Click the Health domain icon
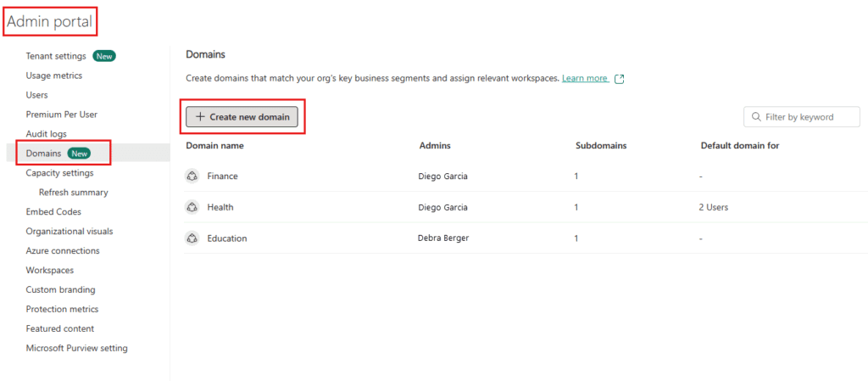This screenshot has width=868, height=381. pyautogui.click(x=192, y=207)
